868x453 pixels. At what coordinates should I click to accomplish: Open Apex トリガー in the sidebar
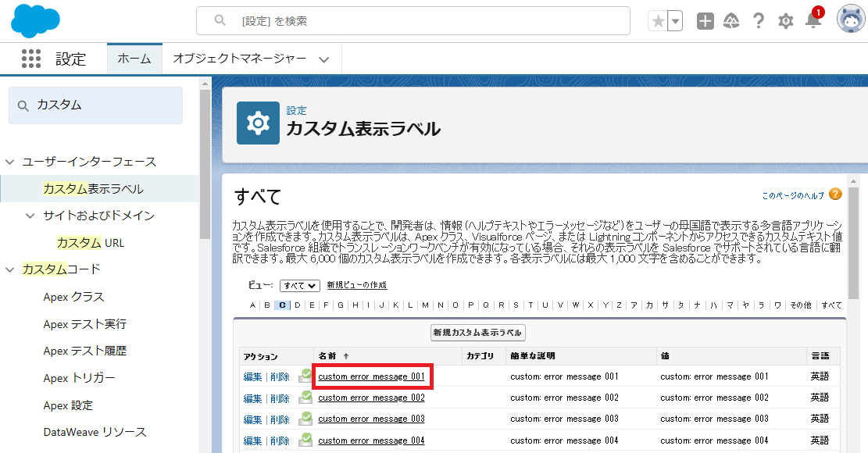point(79,378)
